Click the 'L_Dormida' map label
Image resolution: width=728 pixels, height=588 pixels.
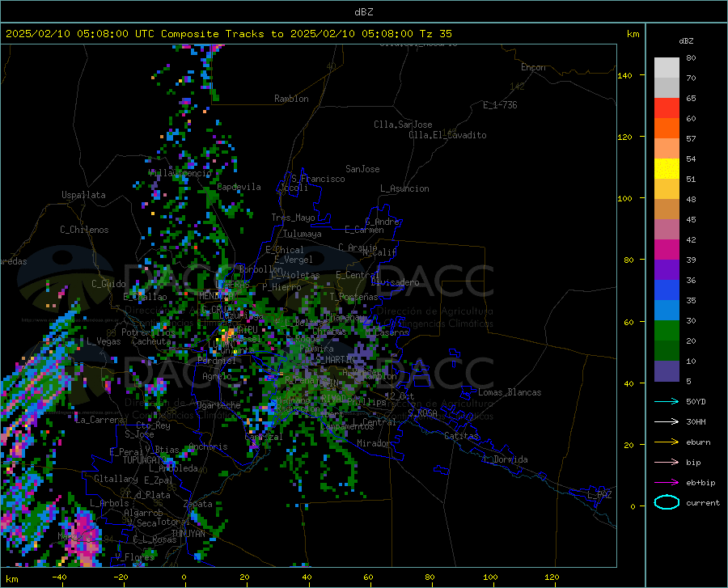click(506, 459)
